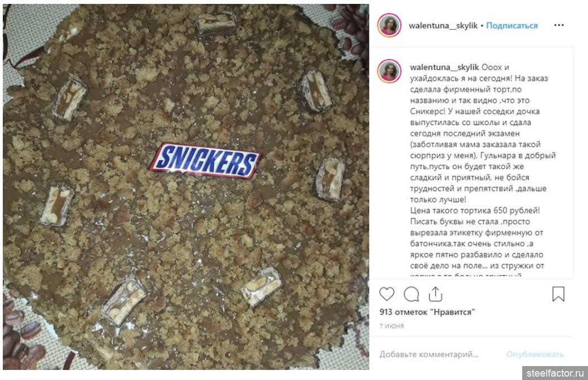Open walentuna__skylik profile from header username
This screenshot has height=380, width=588.
coord(443,26)
